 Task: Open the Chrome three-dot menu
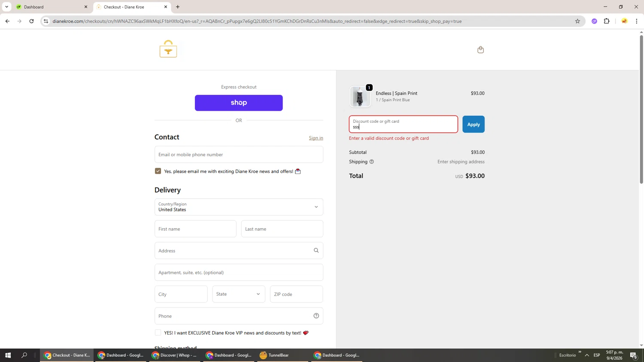[x=636, y=21]
